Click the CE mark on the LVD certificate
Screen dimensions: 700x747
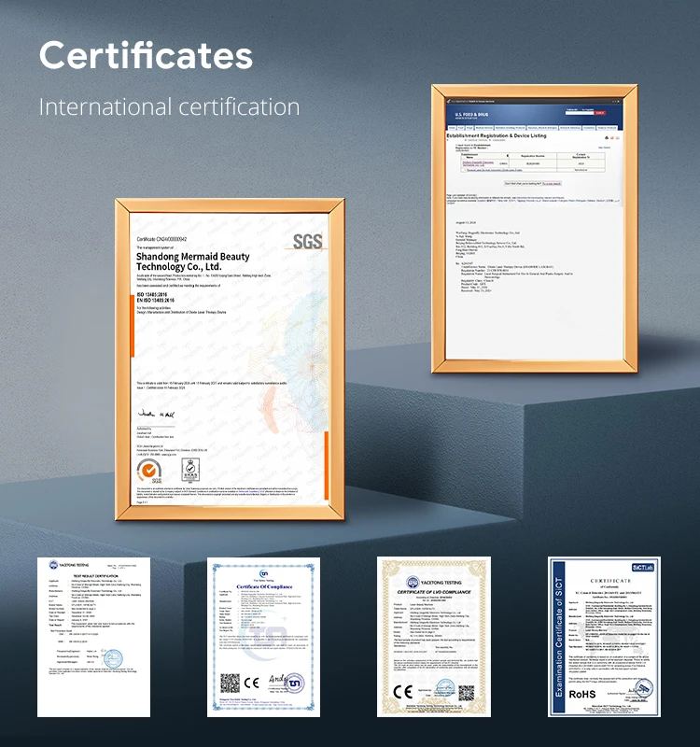click(403, 691)
